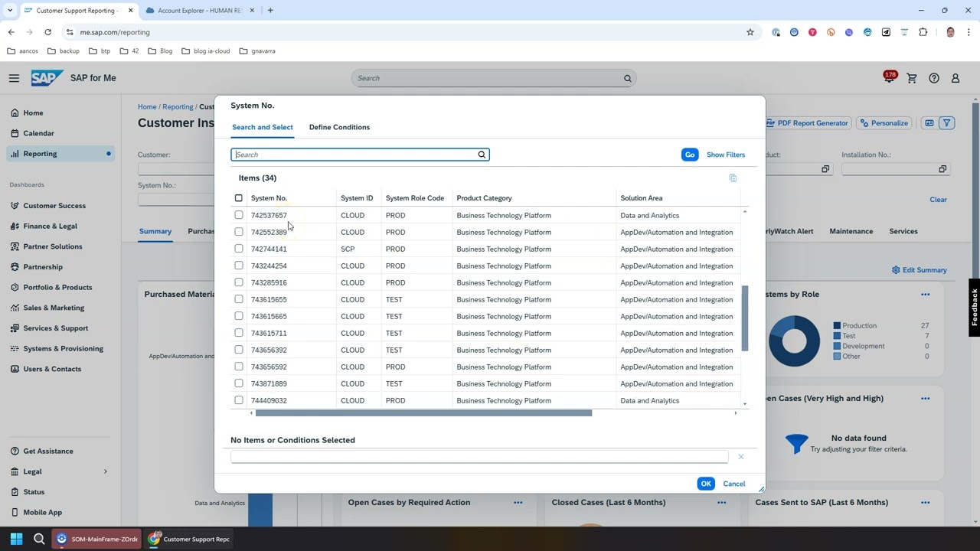This screenshot has width=980, height=551.
Task: Click the magnifier in the top search bar
Action: [627, 78]
